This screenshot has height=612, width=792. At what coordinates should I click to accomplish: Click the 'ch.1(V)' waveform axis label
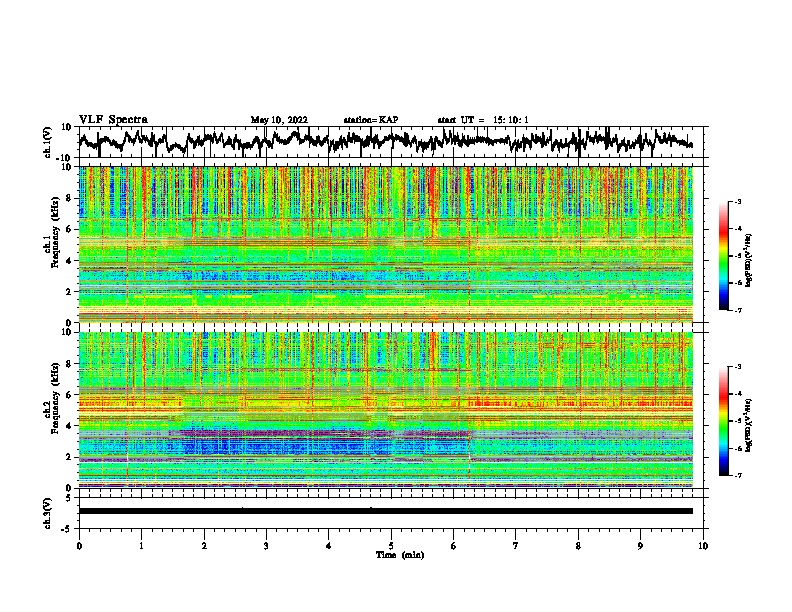tap(48, 142)
